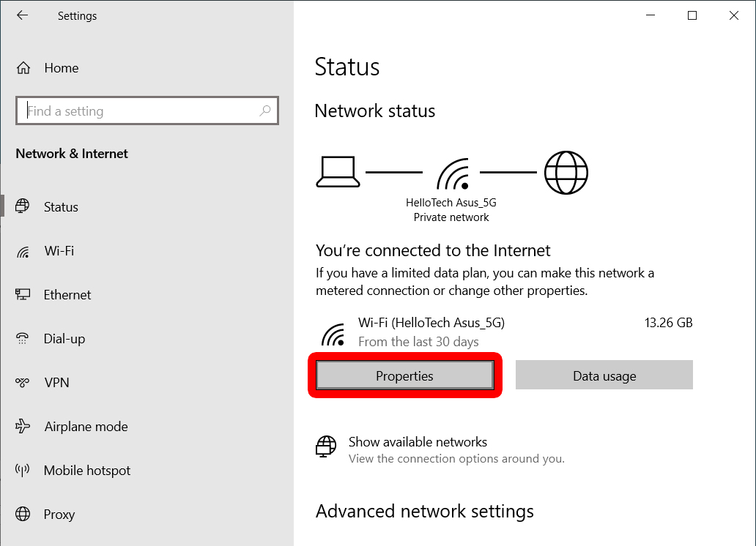Select the Ethernet adapter icon
This screenshot has height=546, width=756.
pyautogui.click(x=24, y=294)
